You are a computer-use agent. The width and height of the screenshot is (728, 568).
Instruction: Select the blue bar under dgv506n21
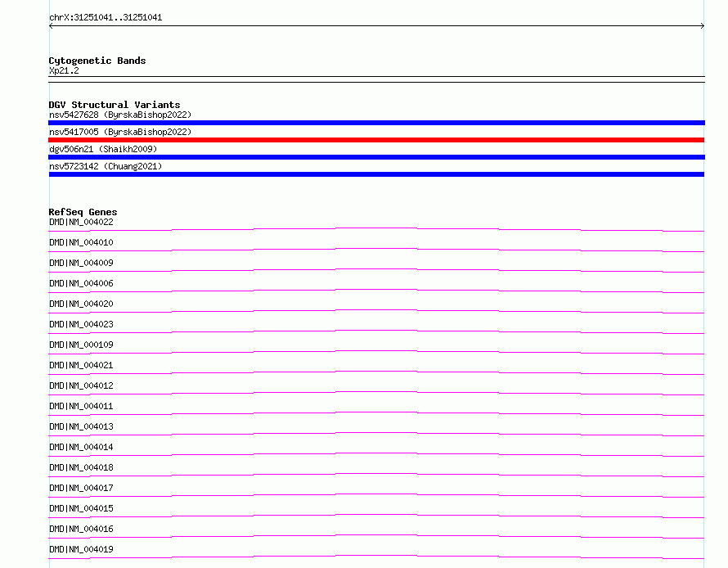(376, 157)
